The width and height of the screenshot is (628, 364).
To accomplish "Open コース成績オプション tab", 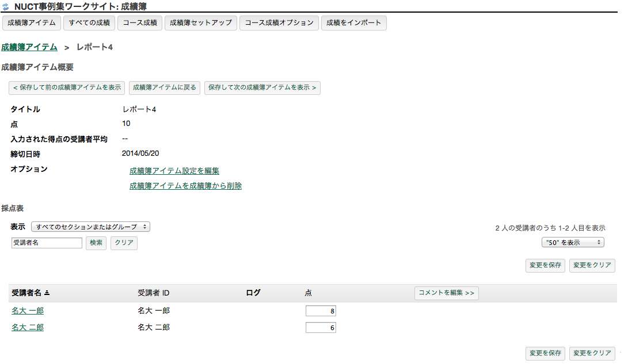I will coord(279,23).
